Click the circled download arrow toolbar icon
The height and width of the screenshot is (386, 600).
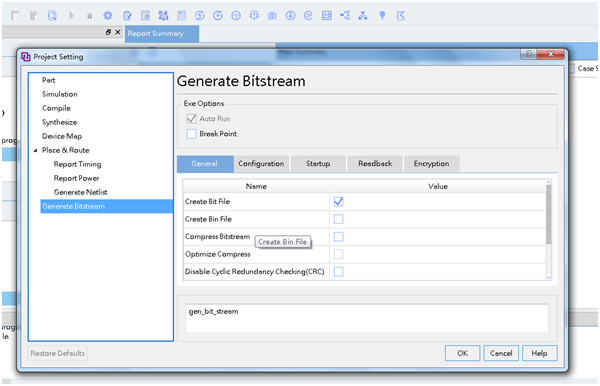click(x=290, y=16)
